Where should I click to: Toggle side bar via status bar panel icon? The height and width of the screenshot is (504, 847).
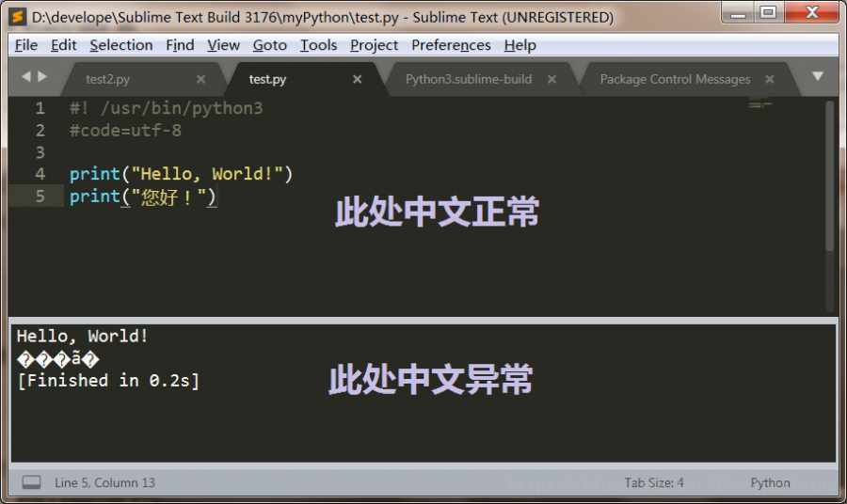31,482
